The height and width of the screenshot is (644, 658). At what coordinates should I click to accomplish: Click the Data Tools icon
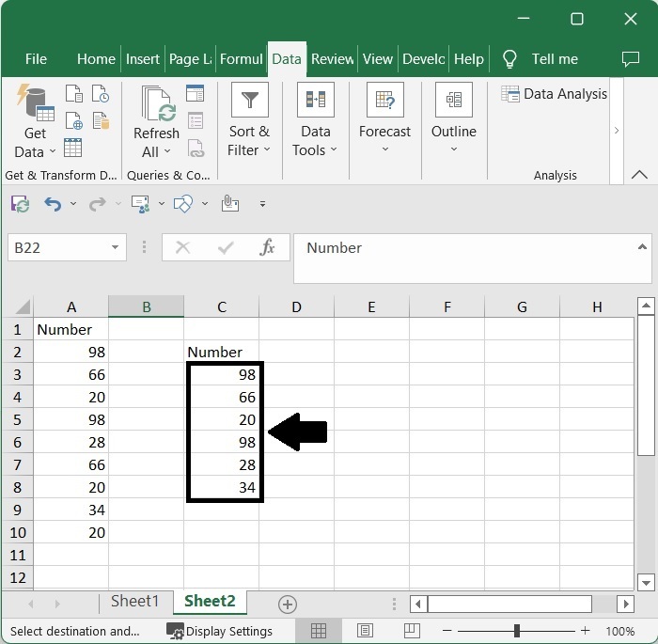[315, 100]
